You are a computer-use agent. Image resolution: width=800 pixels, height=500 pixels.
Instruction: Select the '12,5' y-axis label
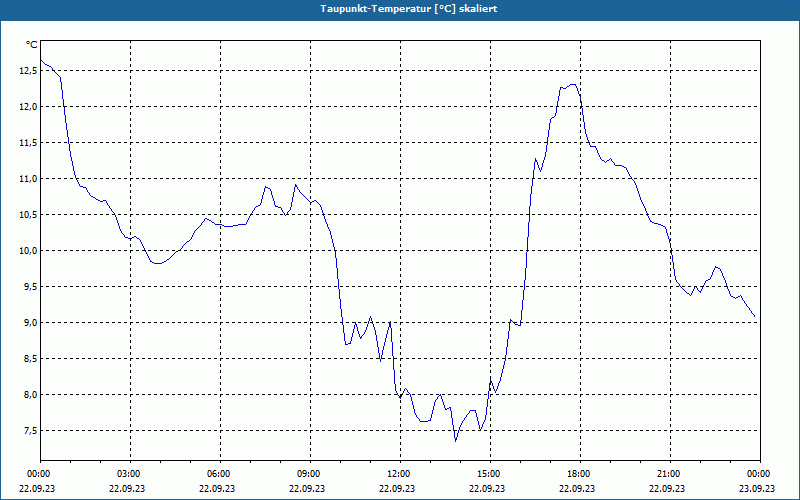coord(28,71)
